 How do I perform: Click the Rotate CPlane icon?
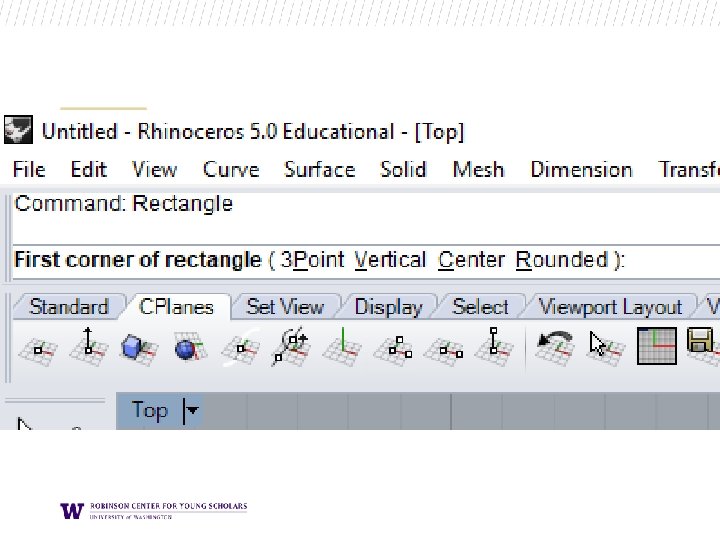pyautogui.click(x=291, y=347)
